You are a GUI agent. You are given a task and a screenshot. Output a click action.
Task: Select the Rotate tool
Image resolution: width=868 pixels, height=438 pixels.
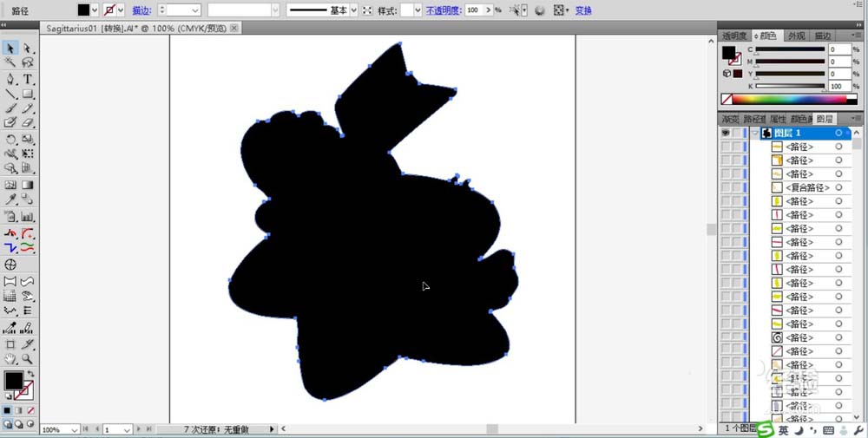click(x=10, y=140)
